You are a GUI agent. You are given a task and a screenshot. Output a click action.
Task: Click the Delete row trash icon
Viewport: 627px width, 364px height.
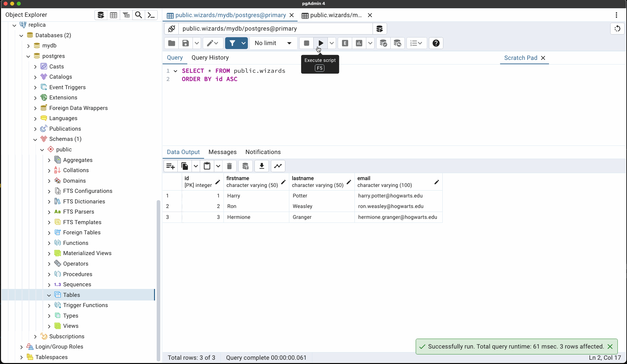coord(229,166)
